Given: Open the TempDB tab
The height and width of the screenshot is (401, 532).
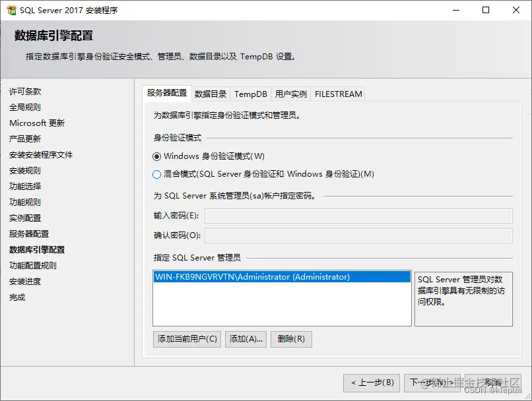Looking at the screenshot, I should [250, 94].
